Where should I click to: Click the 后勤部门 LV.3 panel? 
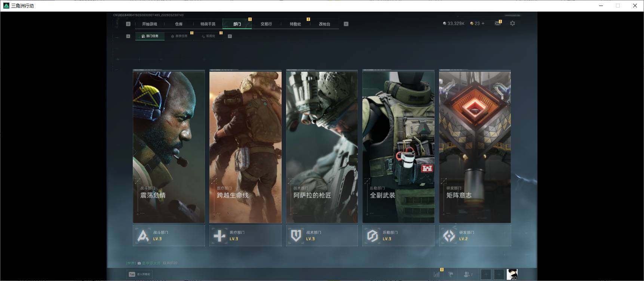pyautogui.click(x=398, y=235)
